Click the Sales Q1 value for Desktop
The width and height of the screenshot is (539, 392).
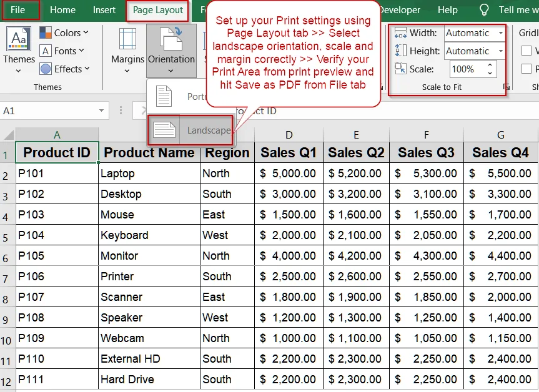pyautogui.click(x=289, y=194)
